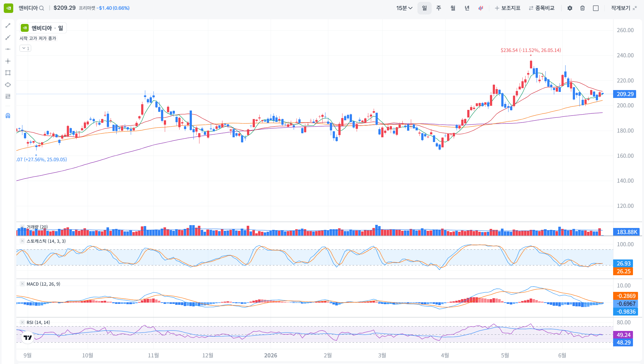Click the MACD -0.6967 value label
644x364 pixels.
pos(626,304)
